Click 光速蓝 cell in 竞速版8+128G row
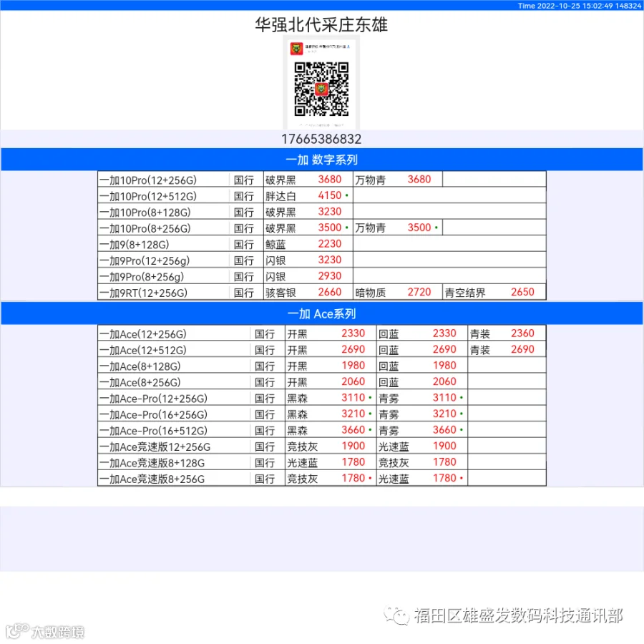Image resolution: width=644 pixels, height=644 pixels. click(x=302, y=463)
